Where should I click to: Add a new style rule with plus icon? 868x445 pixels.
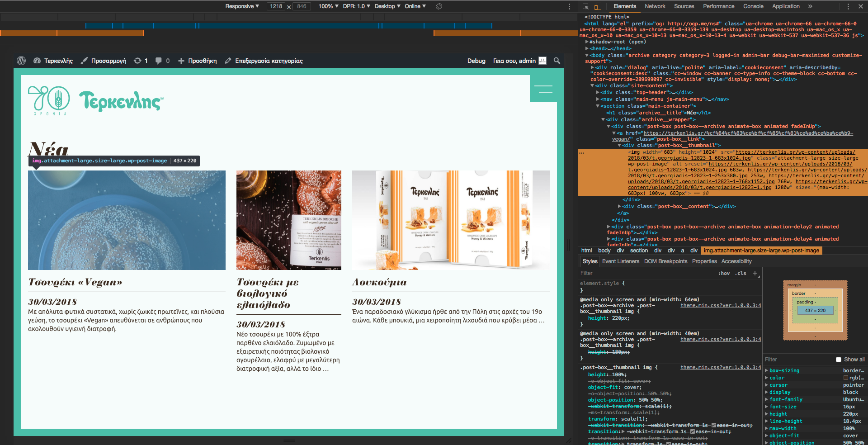point(755,273)
